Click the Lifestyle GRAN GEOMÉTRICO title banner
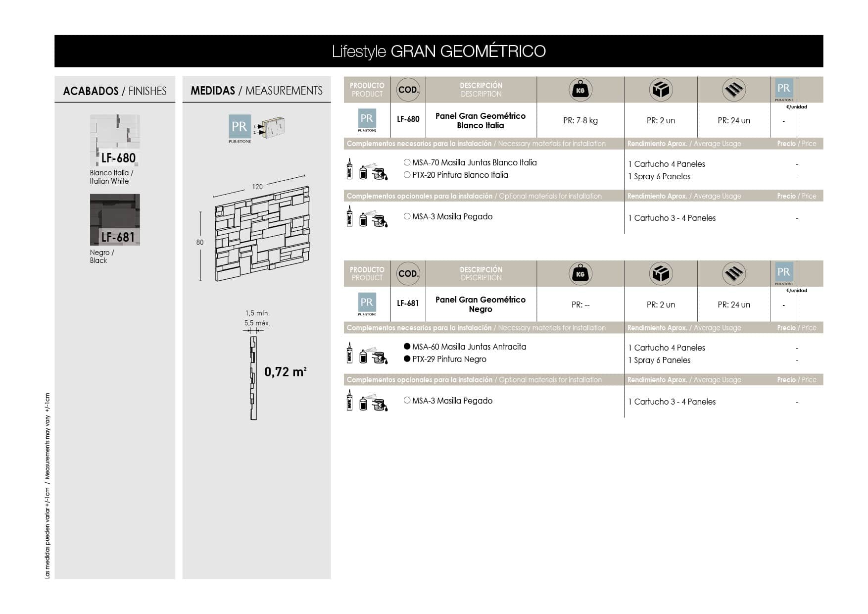Screen dimensions: 868x614 (x=439, y=51)
